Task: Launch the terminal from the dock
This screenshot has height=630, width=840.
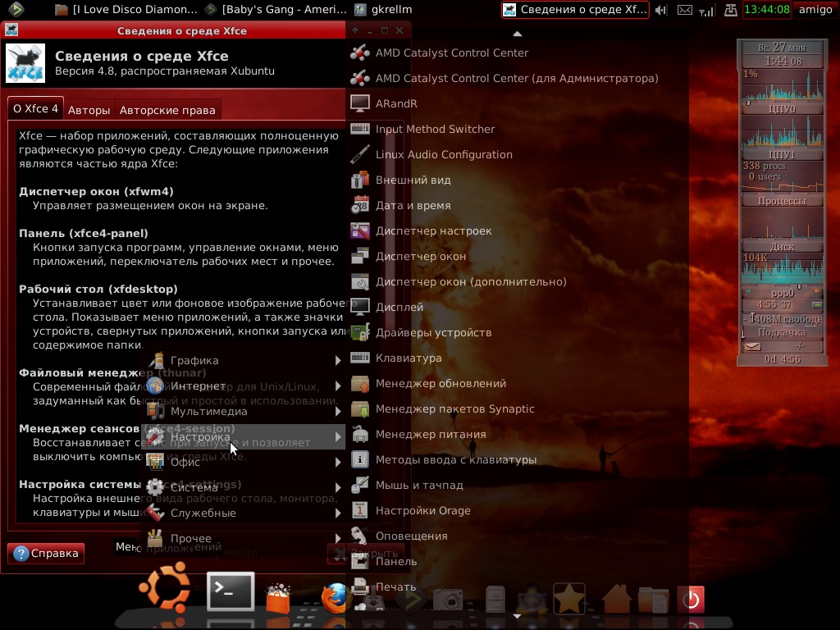Action: [231, 591]
